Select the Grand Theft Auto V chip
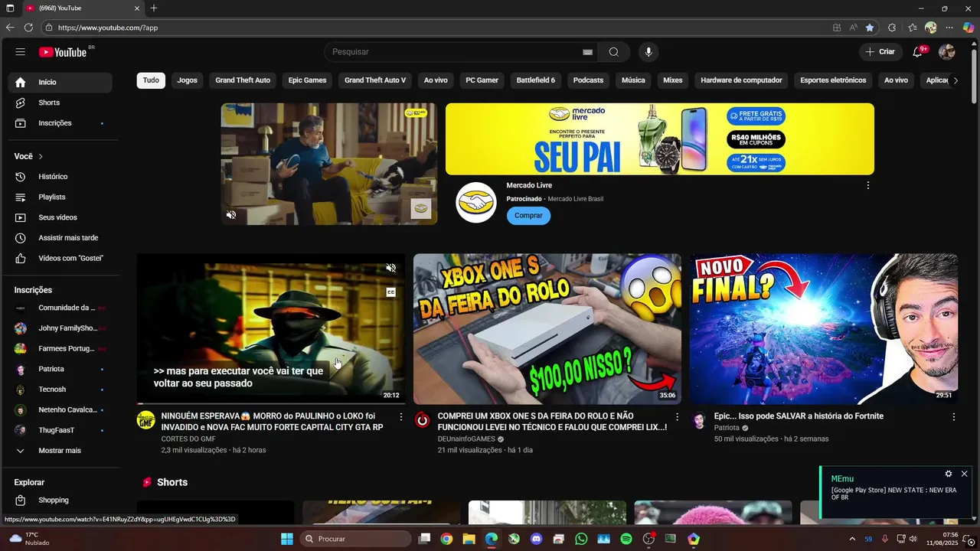The height and width of the screenshot is (551, 980). point(375,80)
